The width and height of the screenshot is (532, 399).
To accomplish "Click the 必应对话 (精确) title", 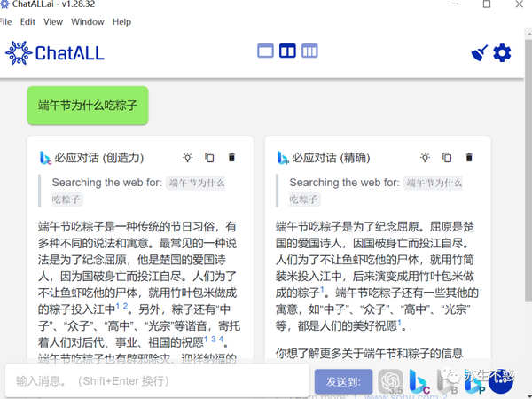I will point(331,158).
